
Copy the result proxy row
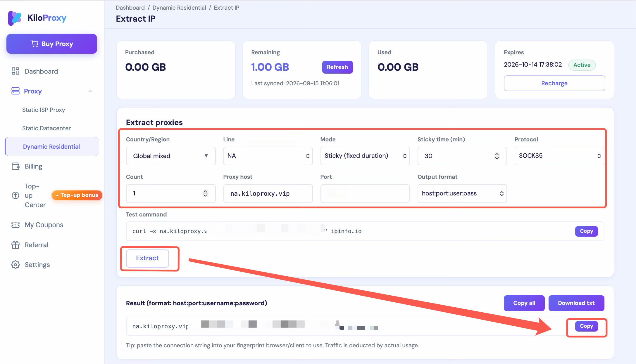[586, 326]
